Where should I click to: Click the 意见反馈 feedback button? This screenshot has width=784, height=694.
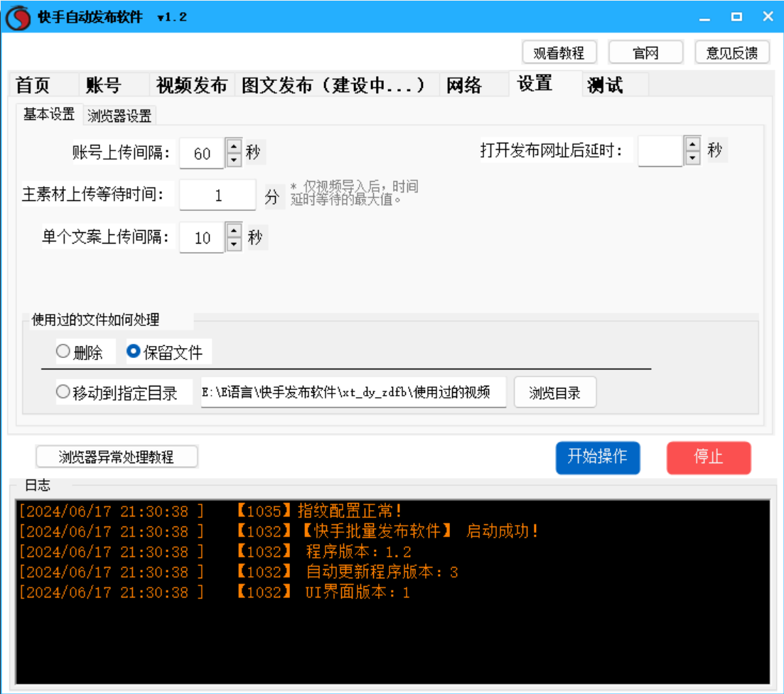tap(732, 53)
